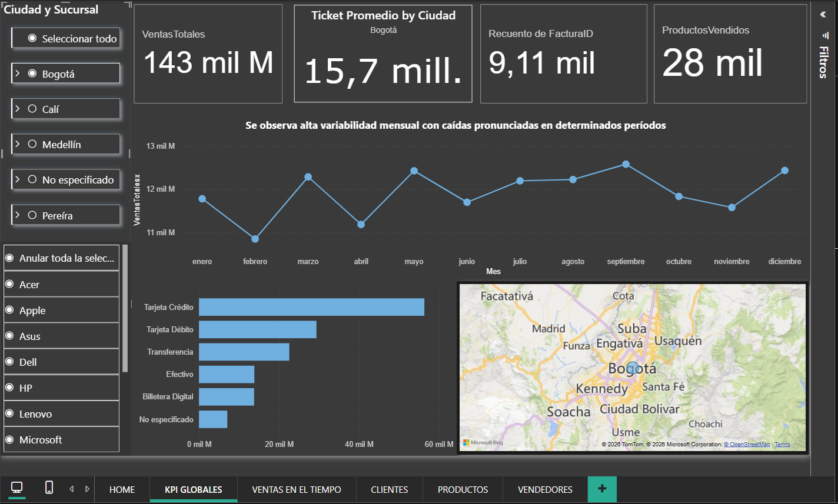Click the Ciudad y Sucursal slicer title
This screenshot has width=838, height=504.
[52, 9]
